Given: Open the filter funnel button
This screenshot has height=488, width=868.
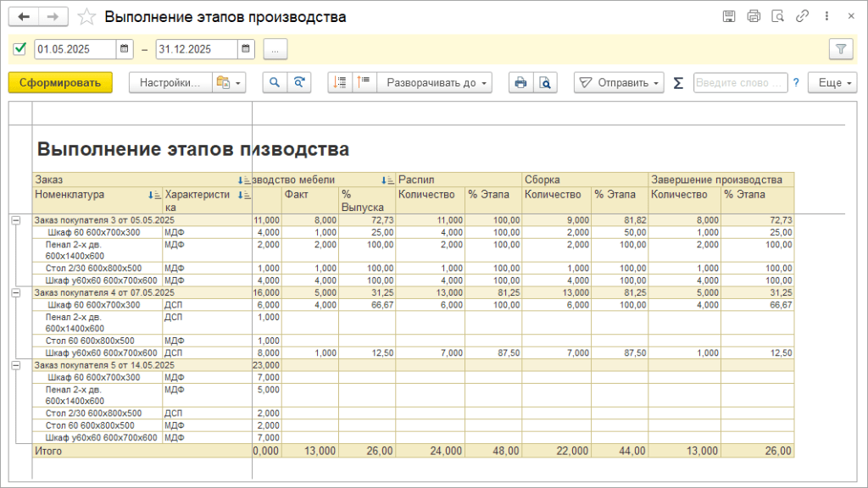Looking at the screenshot, I should pyautogui.click(x=840, y=49).
